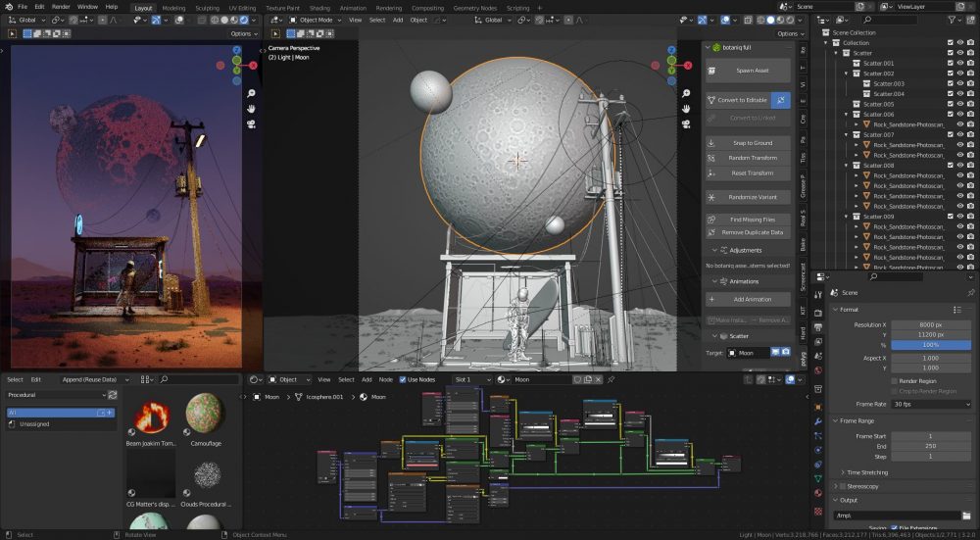Open the Physics properties tab icon
This screenshot has width=980, height=540.
point(818,450)
